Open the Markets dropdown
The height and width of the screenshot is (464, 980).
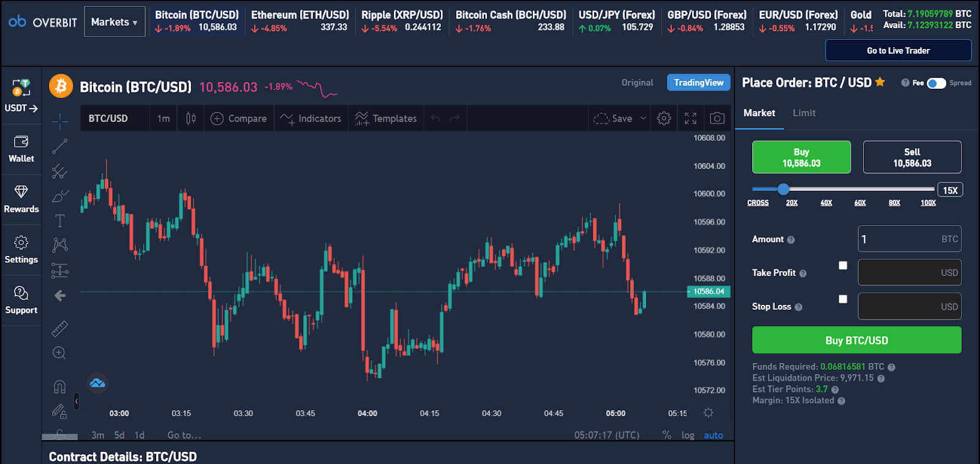[115, 21]
